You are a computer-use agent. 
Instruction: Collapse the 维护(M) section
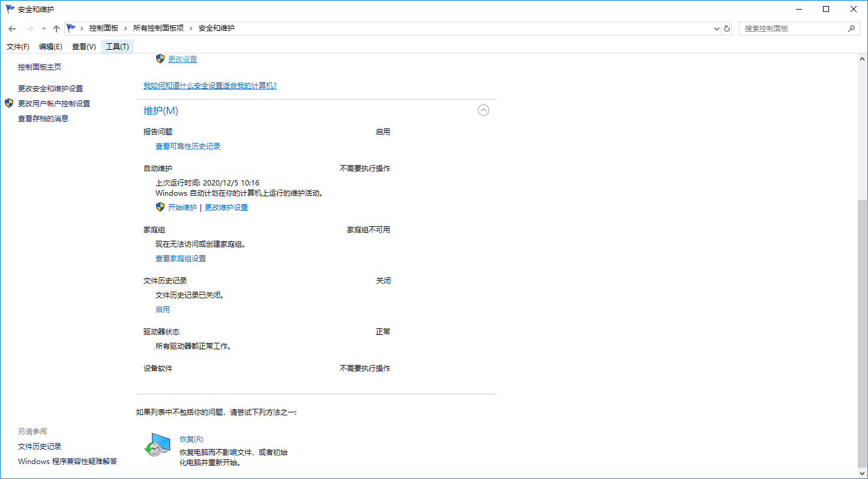(x=483, y=110)
